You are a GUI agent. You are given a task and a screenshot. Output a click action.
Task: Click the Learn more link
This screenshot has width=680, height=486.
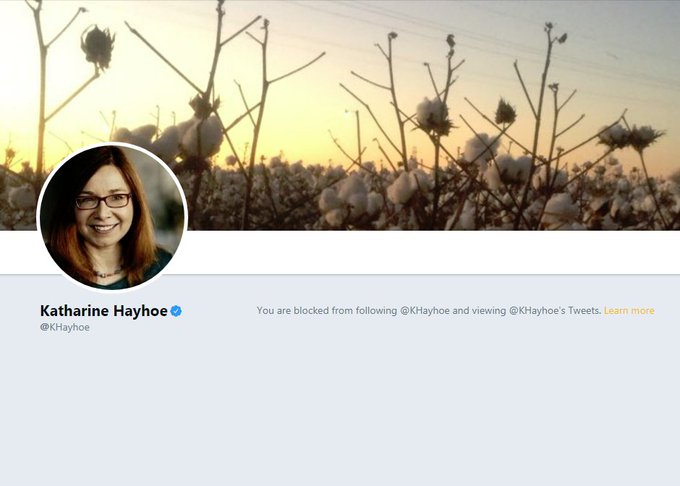[629, 310]
